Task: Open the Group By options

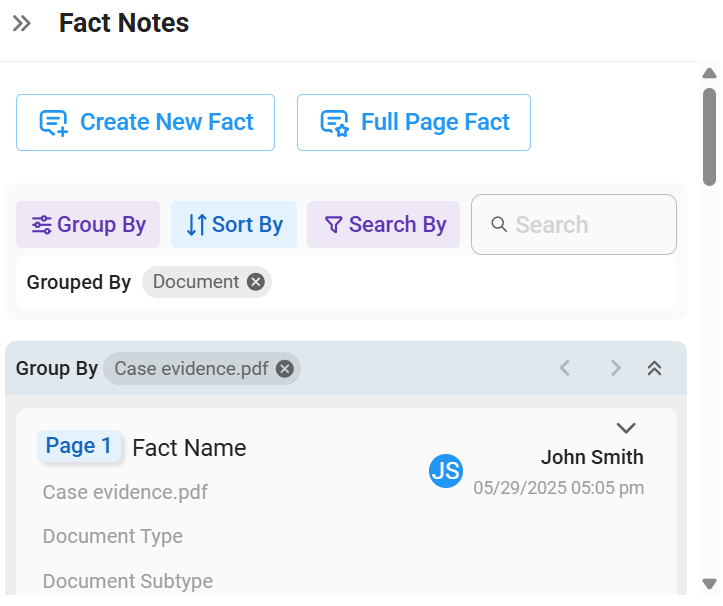Action: (88, 225)
